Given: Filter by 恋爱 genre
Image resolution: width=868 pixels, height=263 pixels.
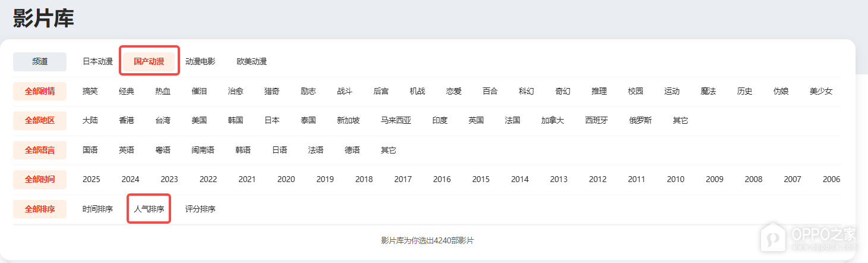Looking at the screenshot, I should point(454,91).
